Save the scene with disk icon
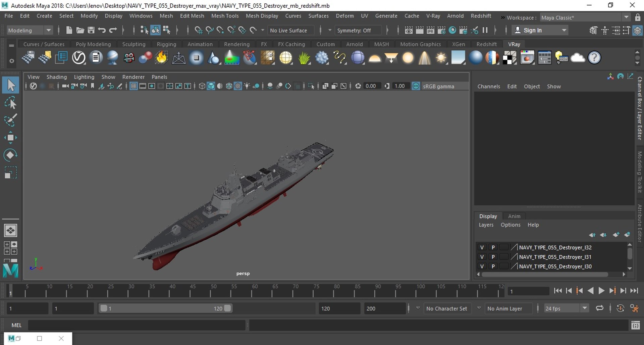The image size is (644, 345). tap(91, 30)
